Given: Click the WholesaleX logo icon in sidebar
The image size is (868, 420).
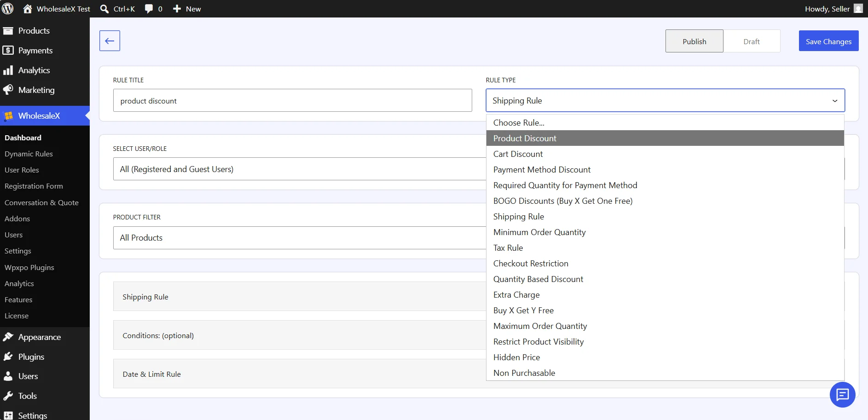Looking at the screenshot, I should [x=9, y=116].
